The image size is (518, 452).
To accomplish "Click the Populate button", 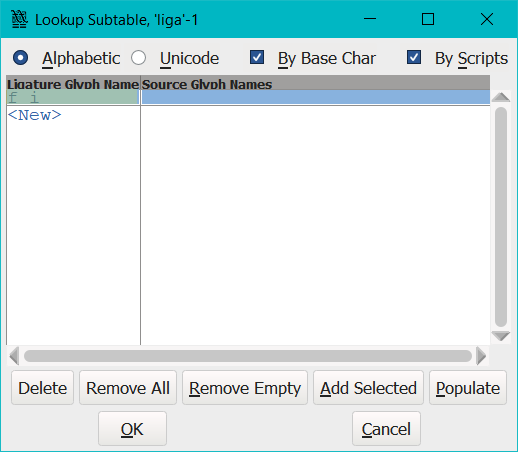I will coord(468,388).
